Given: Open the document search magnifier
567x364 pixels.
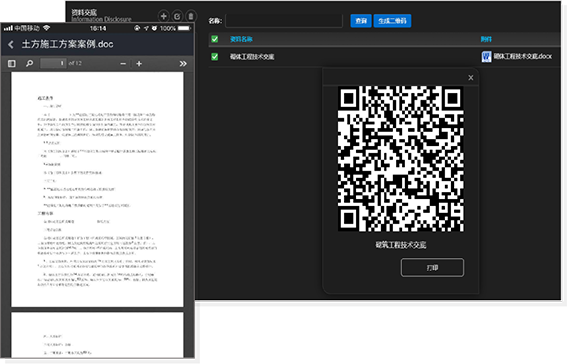Looking at the screenshot, I should (30, 64).
